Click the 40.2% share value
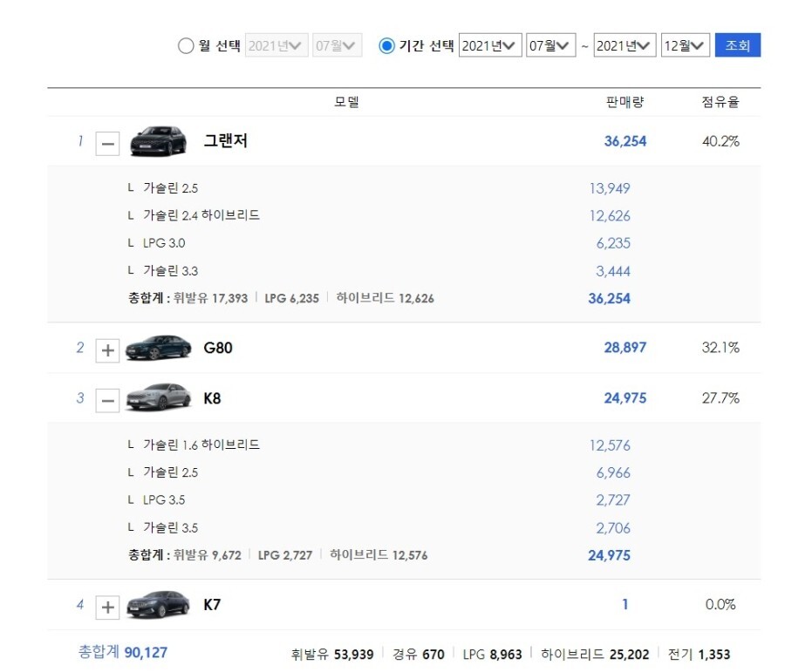The width and height of the screenshot is (785, 672). click(x=720, y=141)
